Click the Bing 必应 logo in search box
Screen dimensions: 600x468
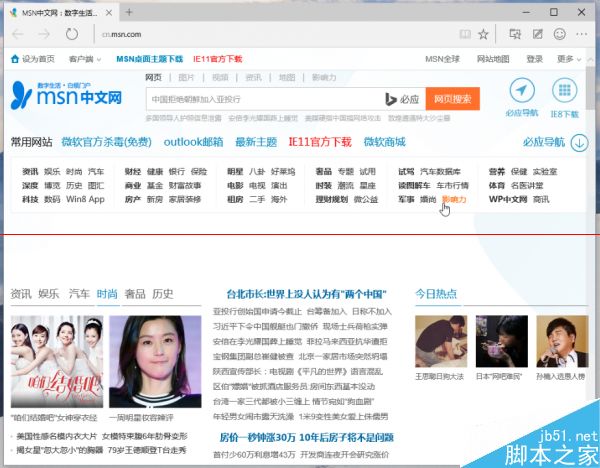[402, 99]
